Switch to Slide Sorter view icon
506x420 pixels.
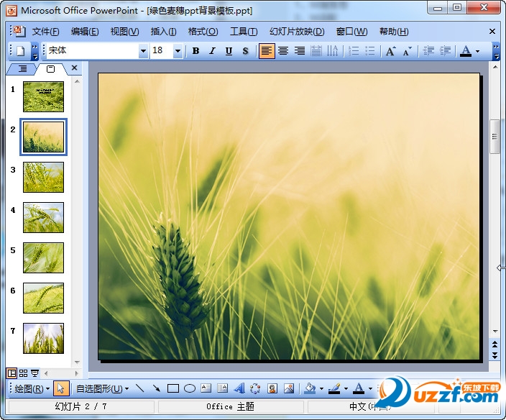pyautogui.click(x=23, y=373)
